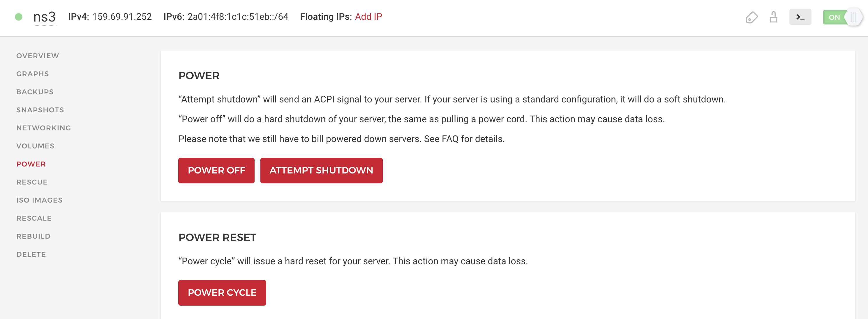Click the ns3 server name
868x319 pixels.
pos(44,17)
